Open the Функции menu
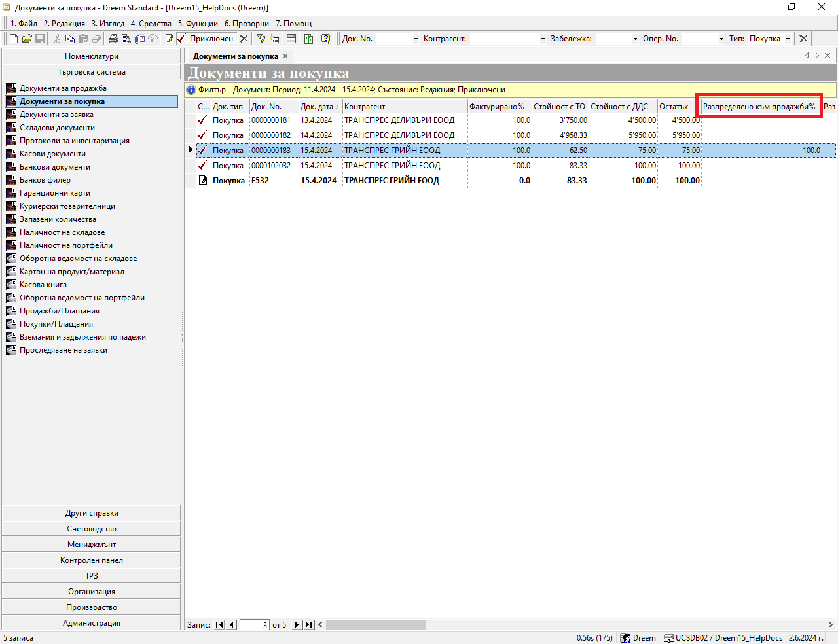838x644 pixels. click(x=198, y=24)
